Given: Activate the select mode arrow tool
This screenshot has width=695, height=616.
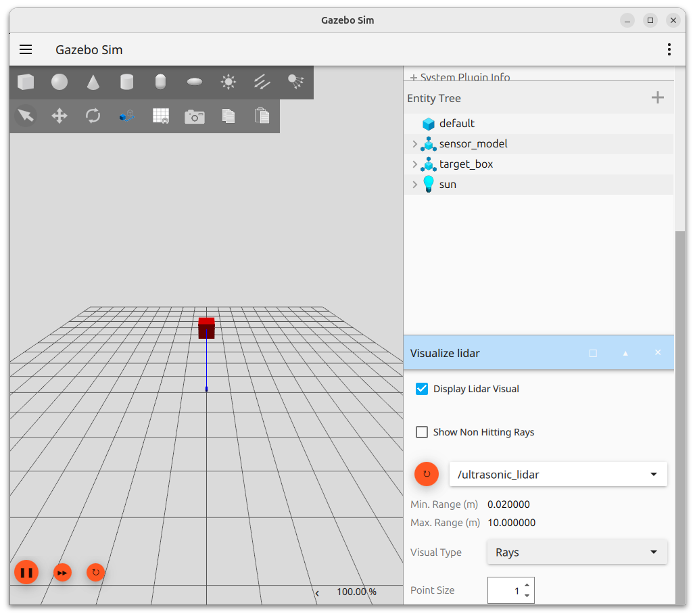Looking at the screenshot, I should tap(26, 116).
